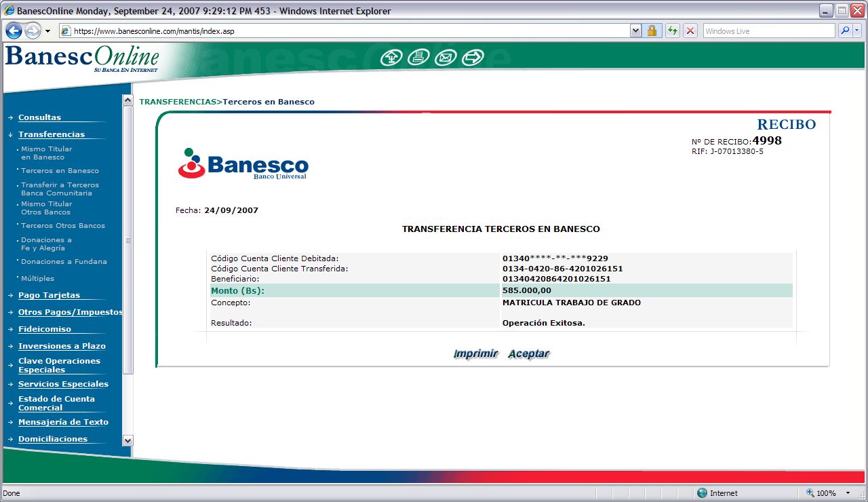This screenshot has width=868, height=502.
Task: Collapse the Transferencias menu
Action: click(52, 134)
